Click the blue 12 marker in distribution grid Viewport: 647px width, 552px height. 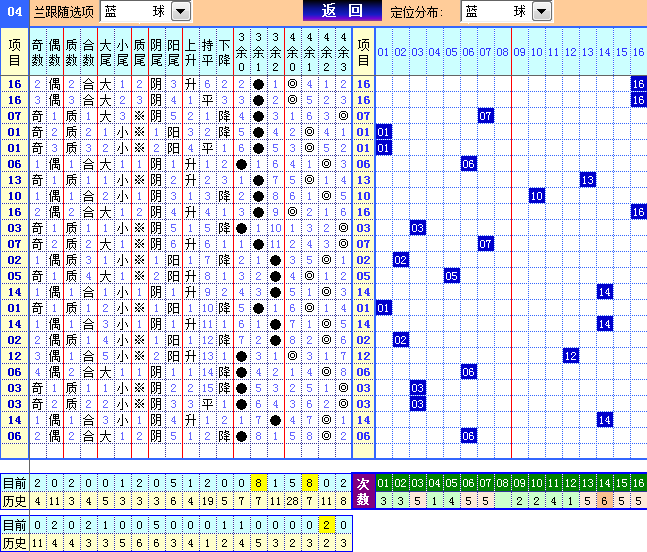pos(571,356)
